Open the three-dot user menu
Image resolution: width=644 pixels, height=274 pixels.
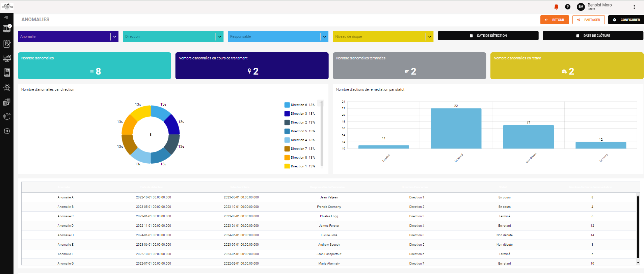tap(634, 7)
